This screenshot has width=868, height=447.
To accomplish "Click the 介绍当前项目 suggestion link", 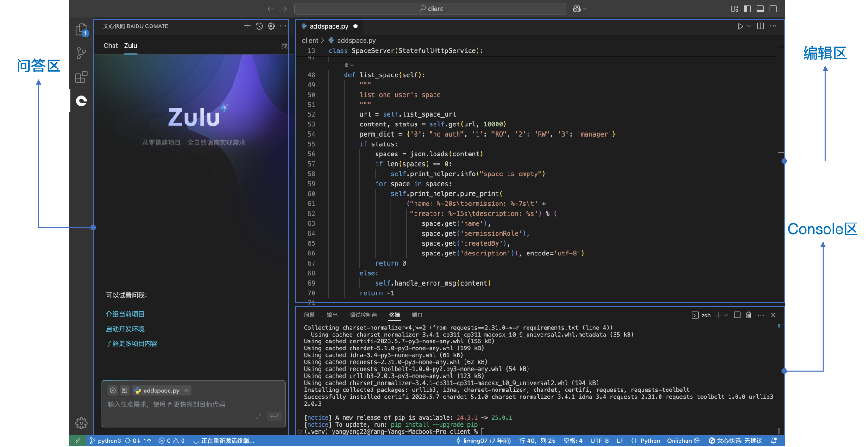I will pyautogui.click(x=125, y=314).
